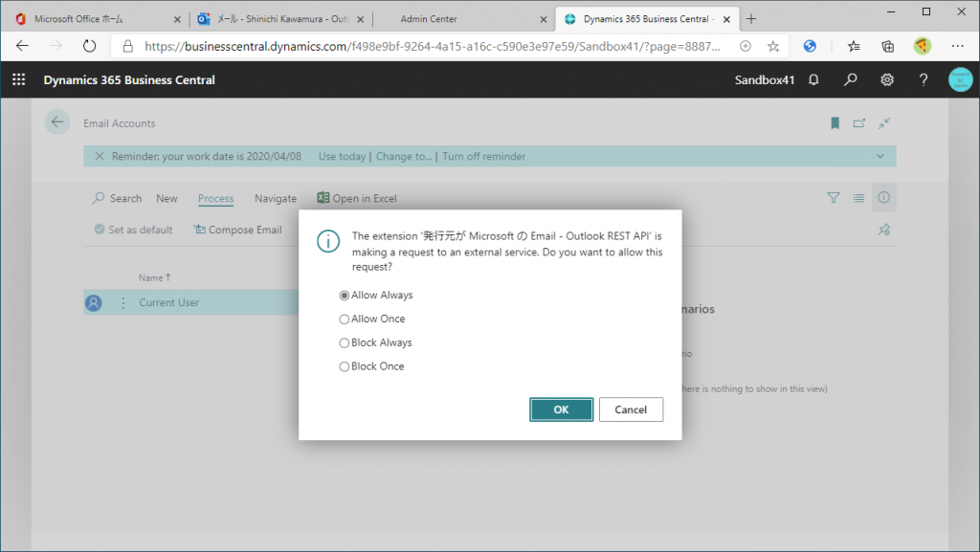Image resolution: width=980 pixels, height=552 pixels.
Task: Click Search in the action bar
Action: click(x=117, y=198)
